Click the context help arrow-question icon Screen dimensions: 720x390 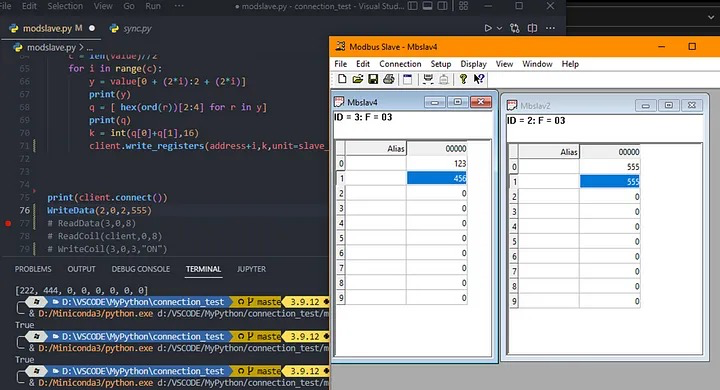coord(479,79)
